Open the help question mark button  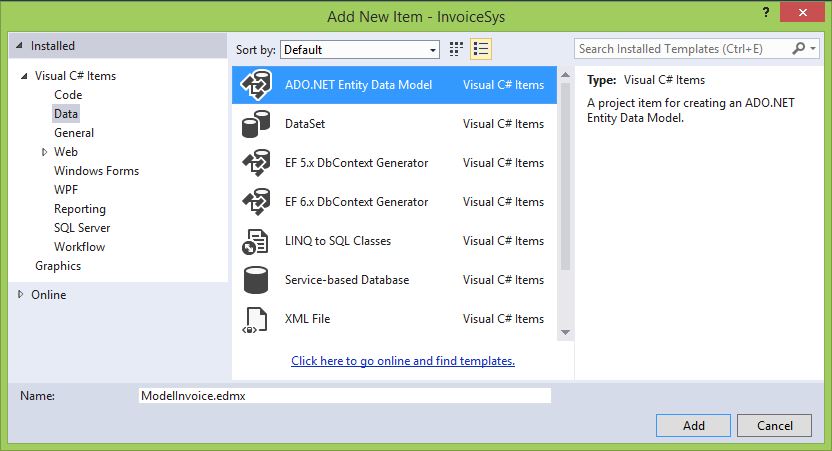[x=766, y=12]
